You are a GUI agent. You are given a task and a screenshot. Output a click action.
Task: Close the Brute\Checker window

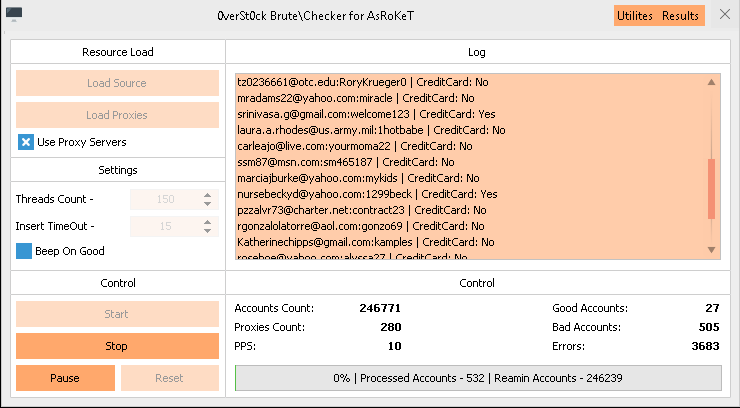pyautogui.click(x=725, y=14)
